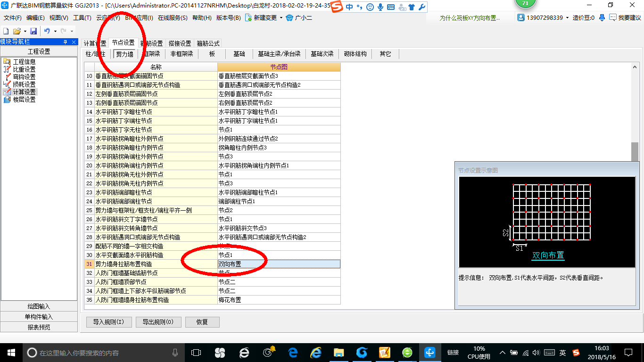The width and height of the screenshot is (644, 362).
Task: Select 工程信息 in the navigation tree
Action: (24, 62)
